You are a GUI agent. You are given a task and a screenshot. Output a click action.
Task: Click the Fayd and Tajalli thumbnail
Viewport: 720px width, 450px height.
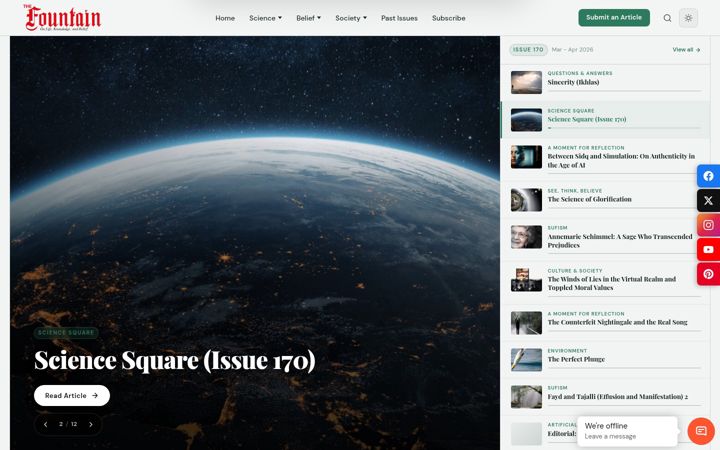coord(526,397)
